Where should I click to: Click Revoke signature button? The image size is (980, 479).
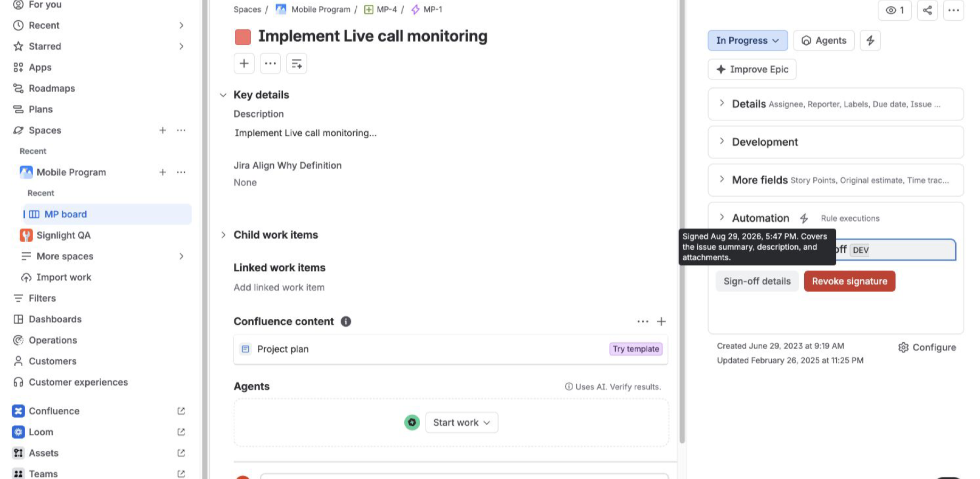coord(850,282)
